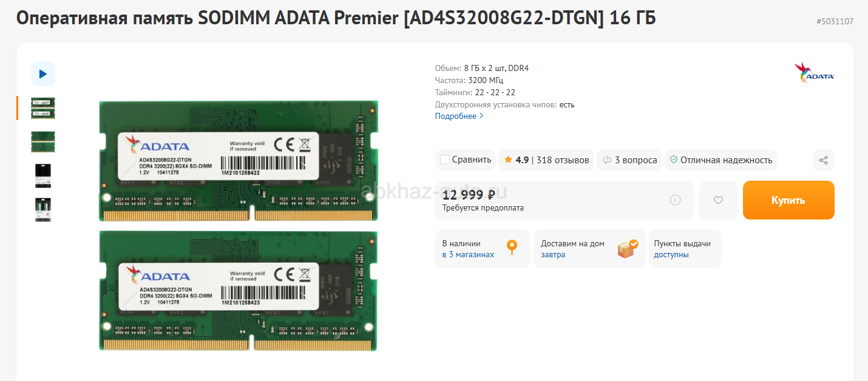
Task: Open the 318 отзывов reviews
Action: (563, 160)
